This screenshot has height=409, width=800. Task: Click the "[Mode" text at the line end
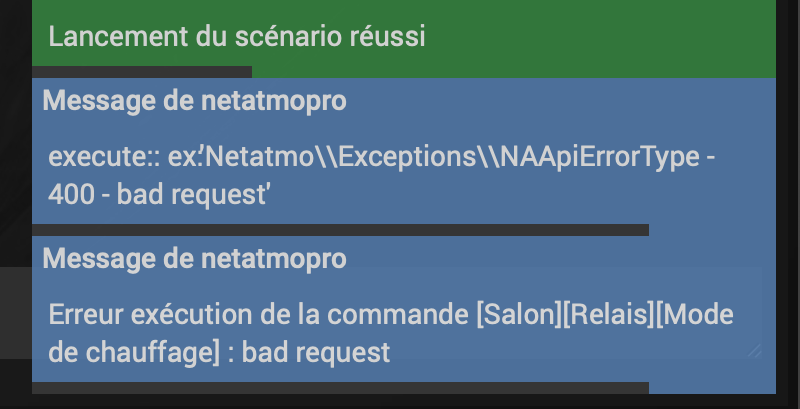[x=698, y=315]
